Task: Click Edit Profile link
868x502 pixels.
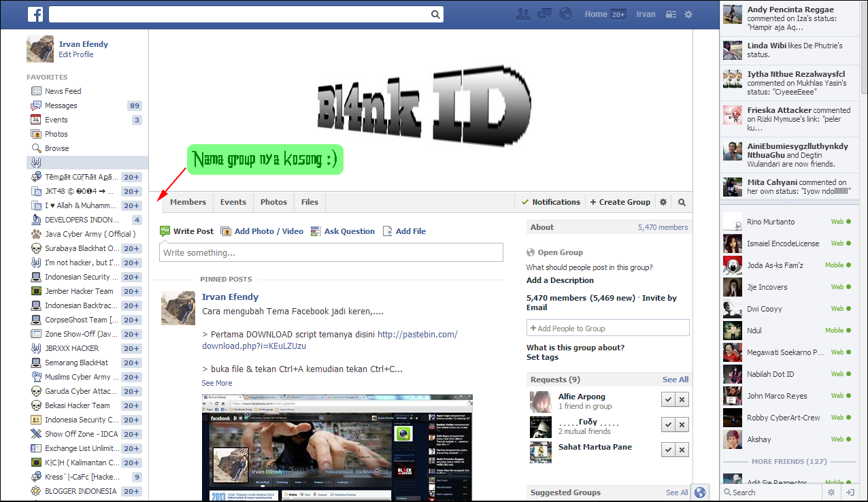Action: pos(76,54)
